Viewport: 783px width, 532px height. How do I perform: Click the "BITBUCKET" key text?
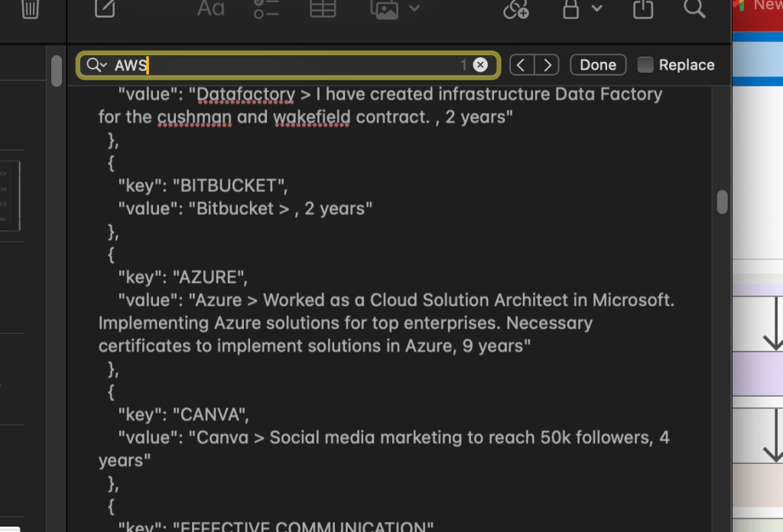click(229, 186)
